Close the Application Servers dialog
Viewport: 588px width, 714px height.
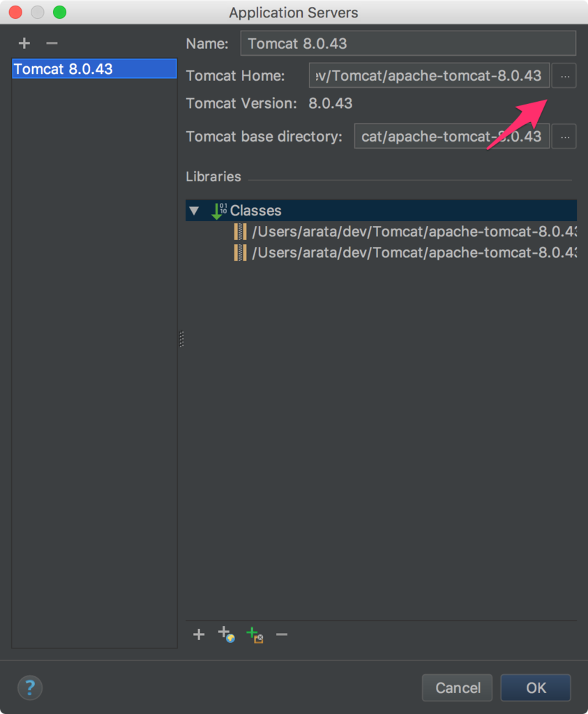[15, 12]
